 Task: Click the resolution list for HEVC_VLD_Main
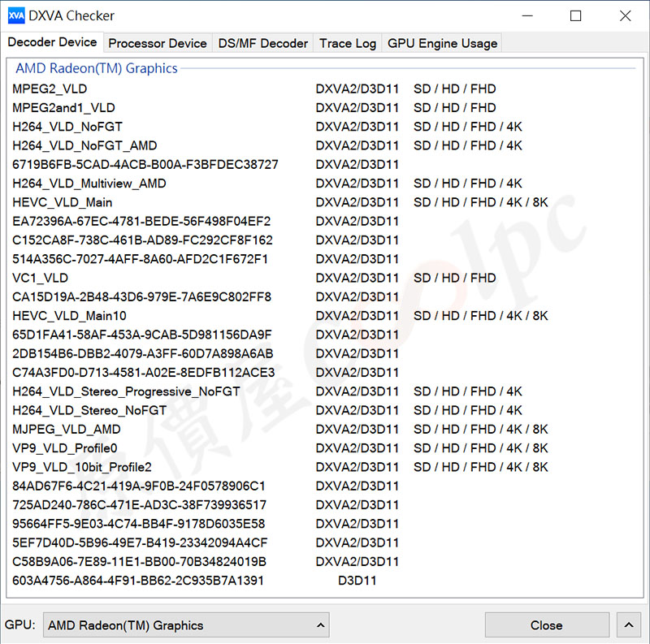tap(481, 202)
